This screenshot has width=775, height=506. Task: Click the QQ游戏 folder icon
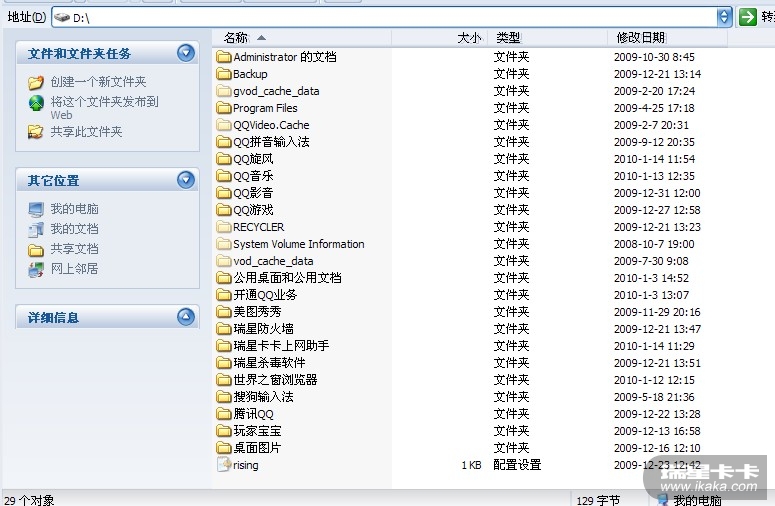224,210
